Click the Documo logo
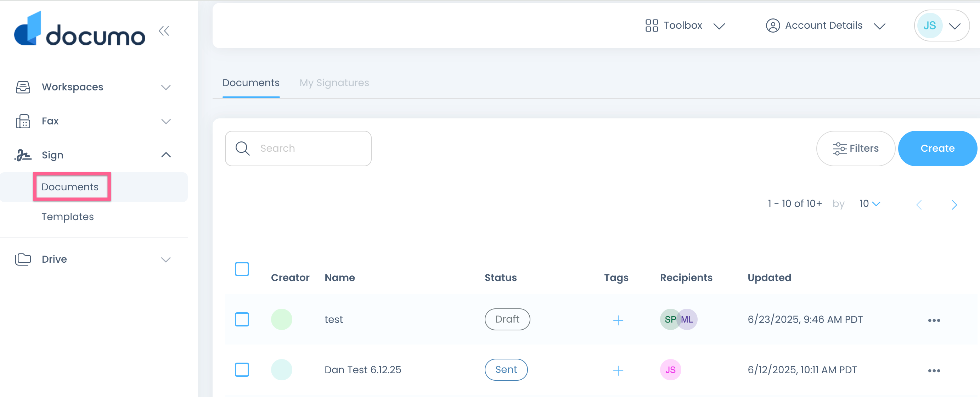The width and height of the screenshot is (980, 397). [x=79, y=29]
